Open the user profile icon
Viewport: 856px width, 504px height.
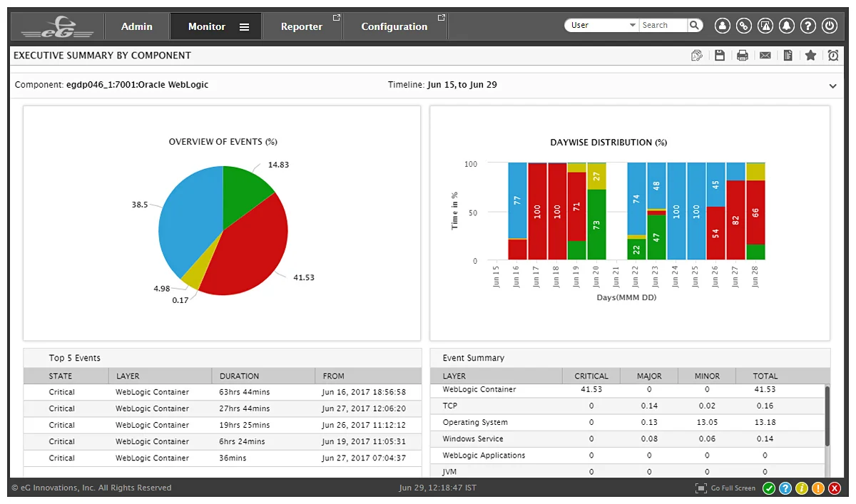click(x=723, y=26)
